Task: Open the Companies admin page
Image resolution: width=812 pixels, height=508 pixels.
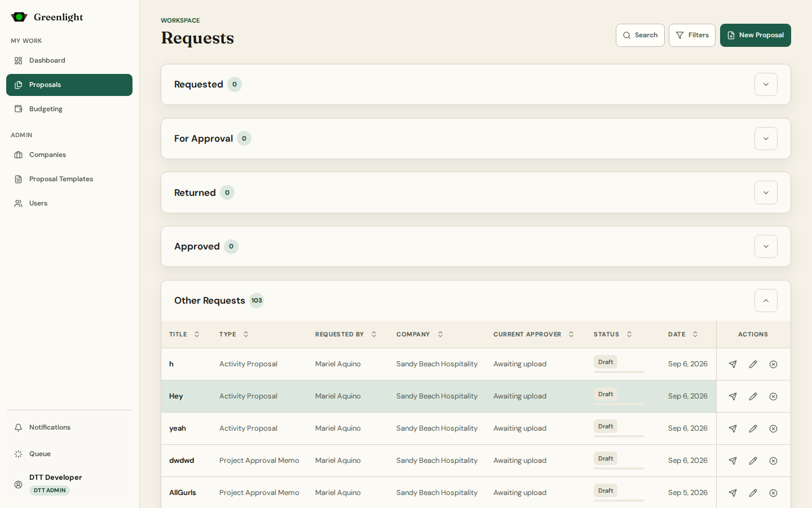Action: coord(69,155)
